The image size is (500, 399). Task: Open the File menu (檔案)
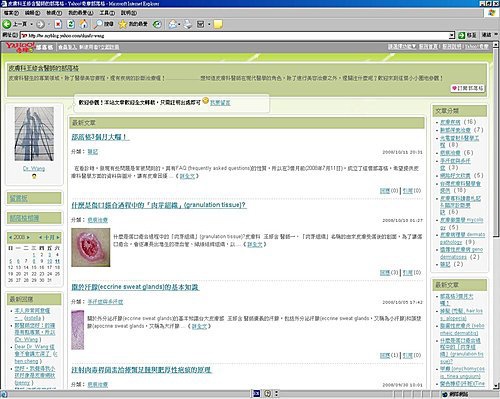11,13
